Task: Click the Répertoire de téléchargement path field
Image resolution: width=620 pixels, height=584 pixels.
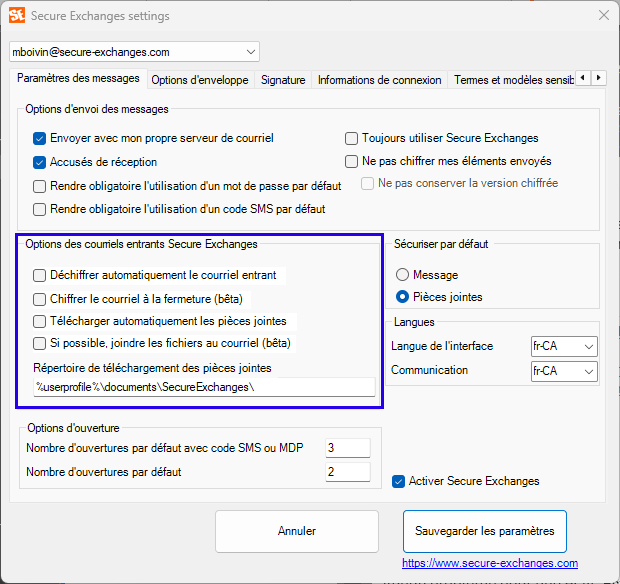Action: (x=204, y=387)
